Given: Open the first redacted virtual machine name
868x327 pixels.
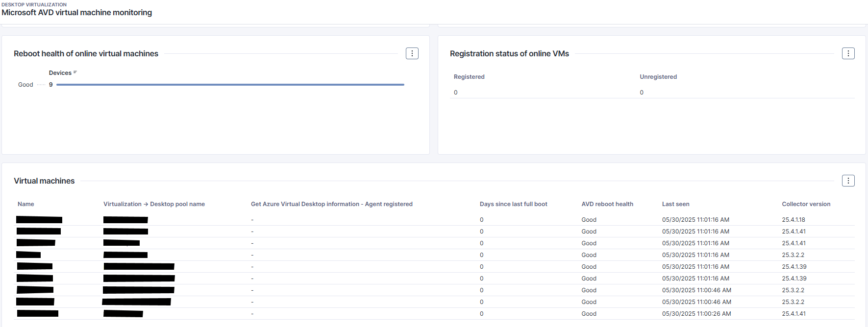Looking at the screenshot, I should coord(39,220).
